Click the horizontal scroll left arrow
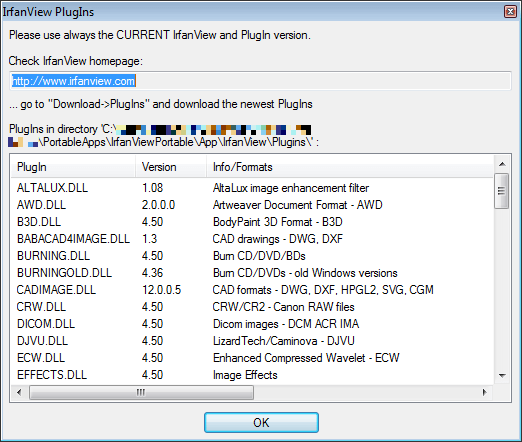 click(19, 392)
